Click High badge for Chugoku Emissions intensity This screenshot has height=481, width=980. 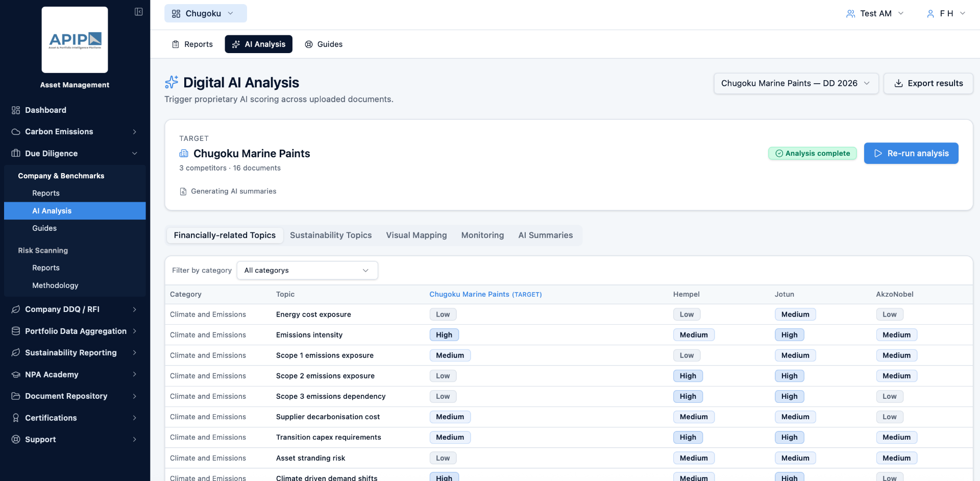pos(444,335)
